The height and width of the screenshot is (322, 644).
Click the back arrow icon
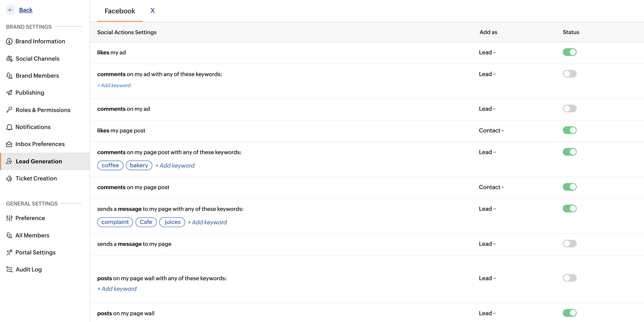[11, 10]
